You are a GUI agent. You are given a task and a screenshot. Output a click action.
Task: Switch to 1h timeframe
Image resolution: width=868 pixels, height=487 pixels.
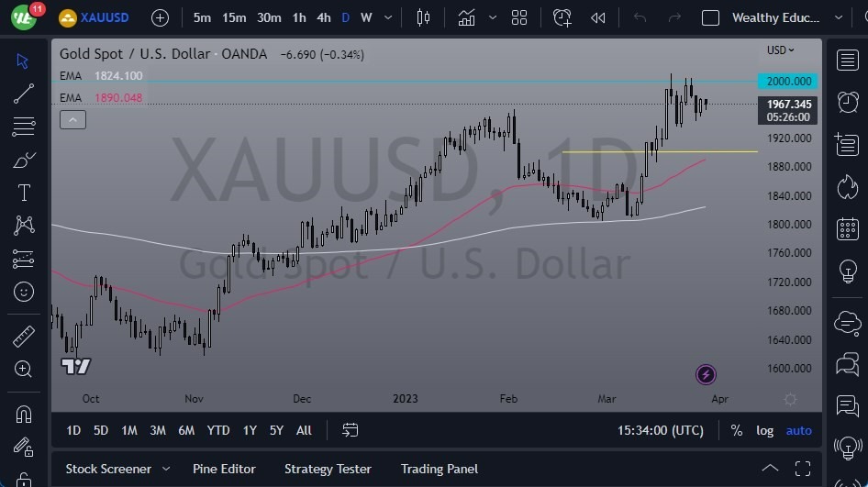coord(299,17)
